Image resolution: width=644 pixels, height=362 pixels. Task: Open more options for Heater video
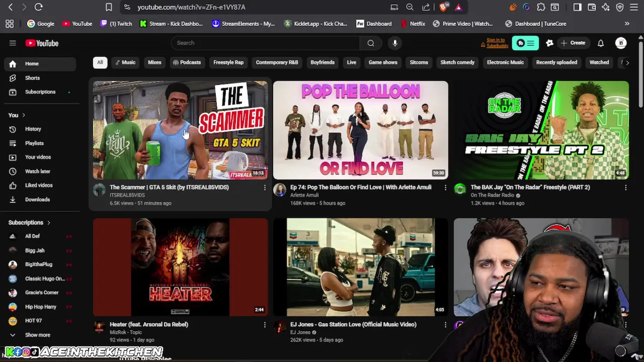[x=265, y=325]
